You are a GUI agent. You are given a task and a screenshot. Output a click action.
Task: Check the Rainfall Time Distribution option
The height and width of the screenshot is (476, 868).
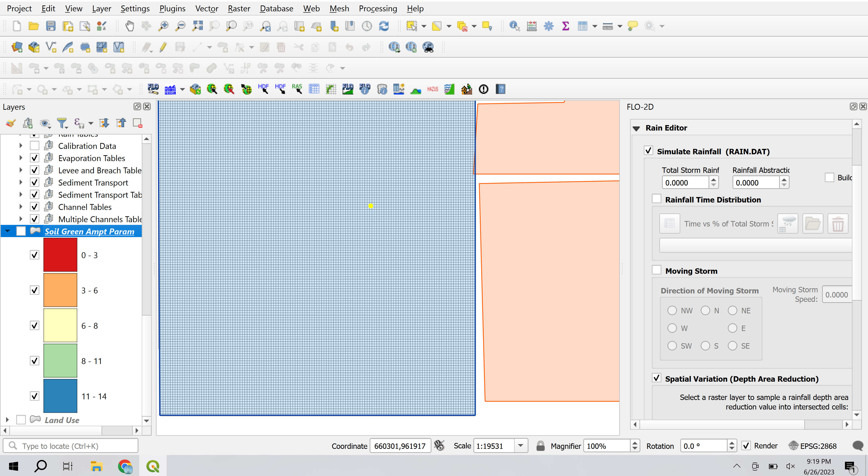[657, 199]
